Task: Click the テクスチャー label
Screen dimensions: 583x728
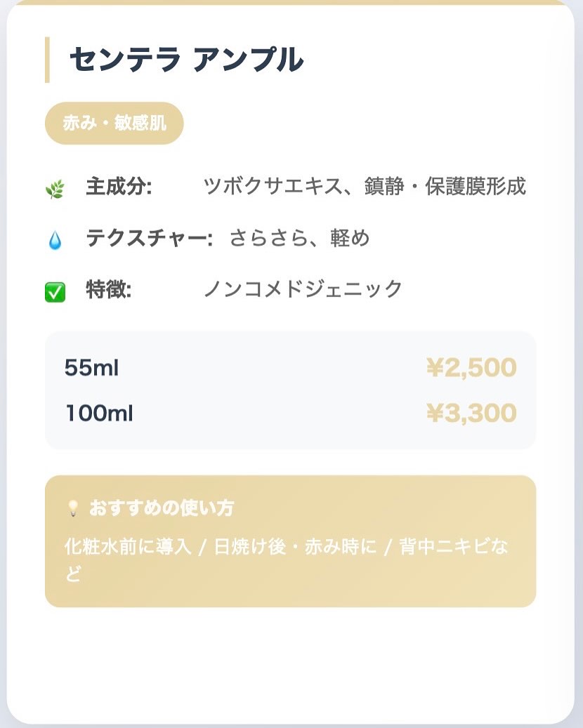Action: pos(149,239)
